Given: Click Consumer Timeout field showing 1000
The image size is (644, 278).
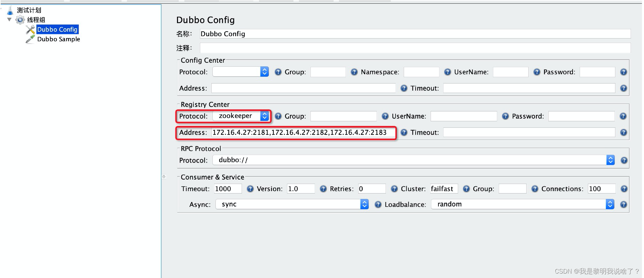Looking at the screenshot, I should click(228, 189).
